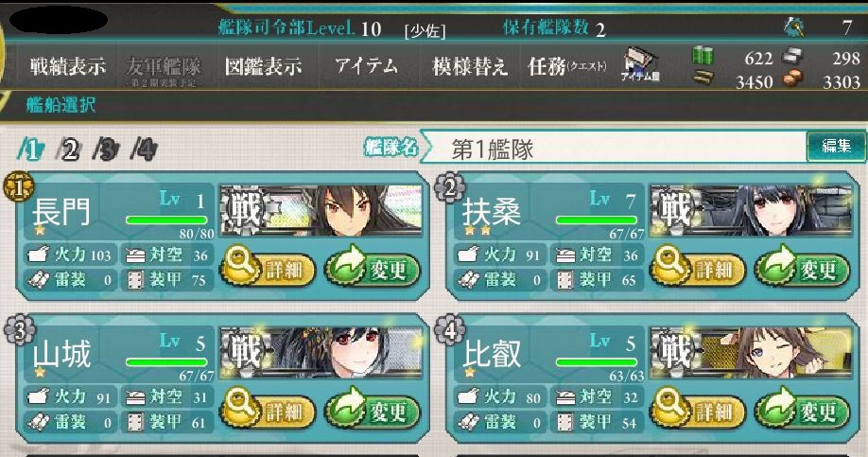Click 変更 to change 扶桑
Viewport: 868px width, 457px height.
click(803, 268)
